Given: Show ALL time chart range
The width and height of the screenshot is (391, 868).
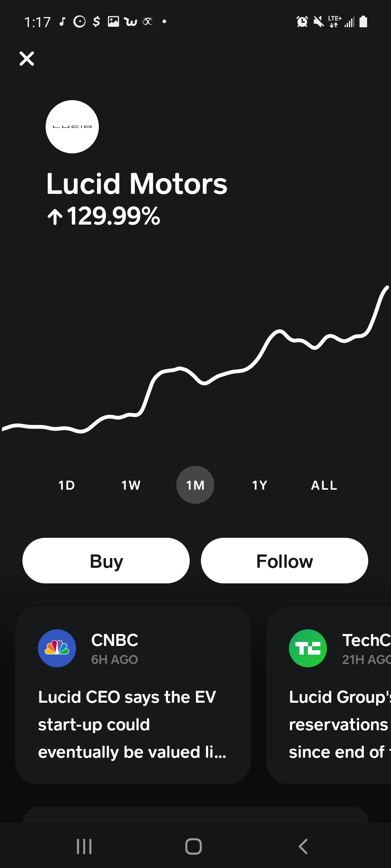Looking at the screenshot, I should tap(324, 485).
